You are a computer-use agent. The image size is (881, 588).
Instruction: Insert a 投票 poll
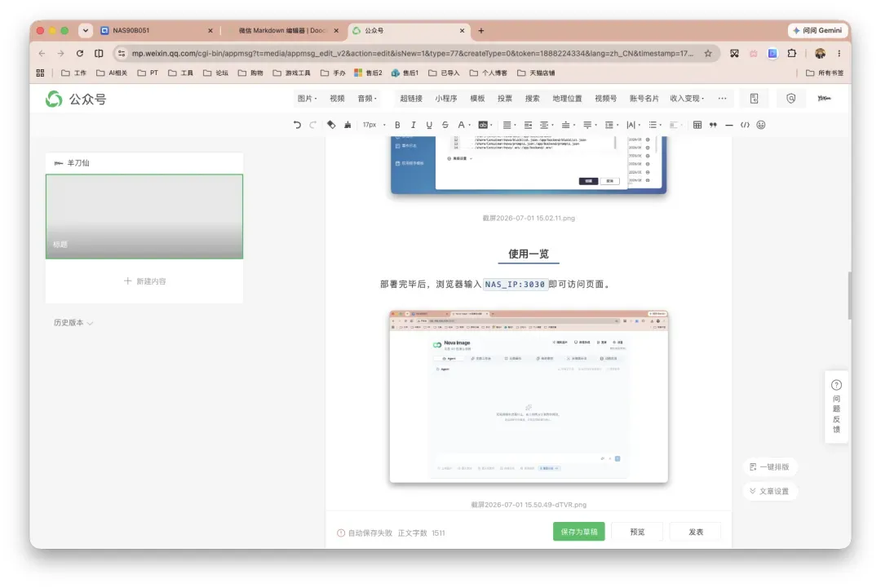click(505, 99)
